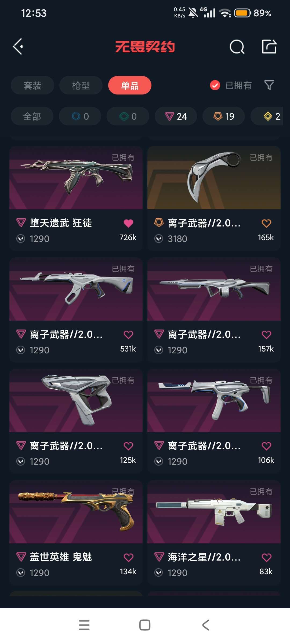290x644 pixels.
Task: Open the 堕天遗武 狂徒 rifle image
Action: [x=76, y=178]
